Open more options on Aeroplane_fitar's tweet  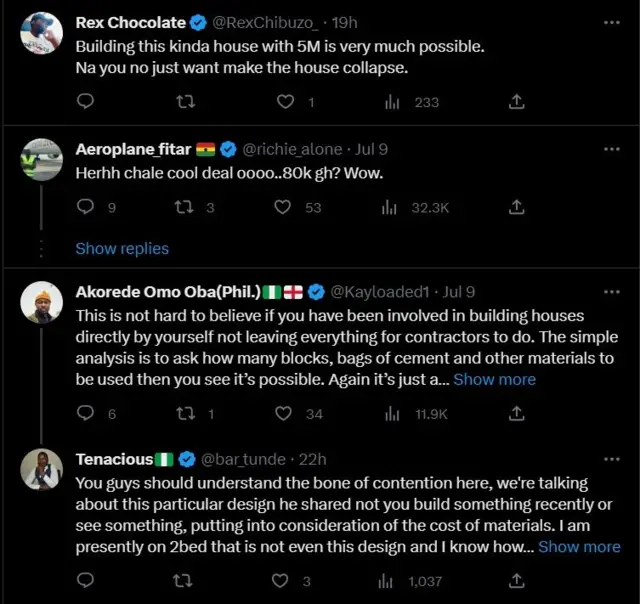(x=612, y=149)
